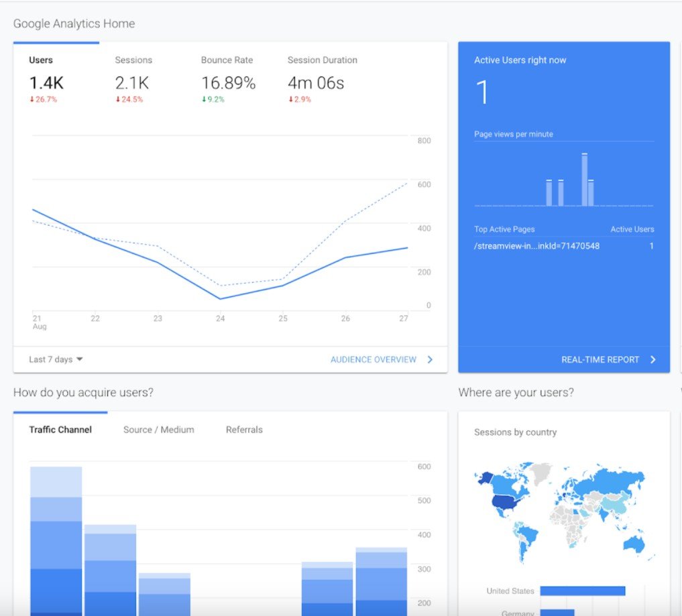This screenshot has height=616, width=682.
Task: Click the 27 date label on chart axis
Action: pos(404,318)
